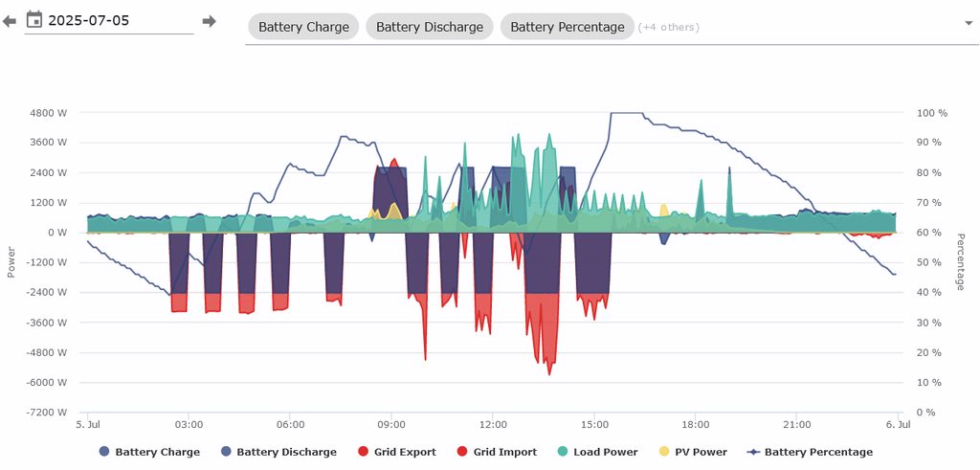The width and height of the screenshot is (980, 470).
Task: Click the Load Power teal legend dot
Action: [561, 452]
